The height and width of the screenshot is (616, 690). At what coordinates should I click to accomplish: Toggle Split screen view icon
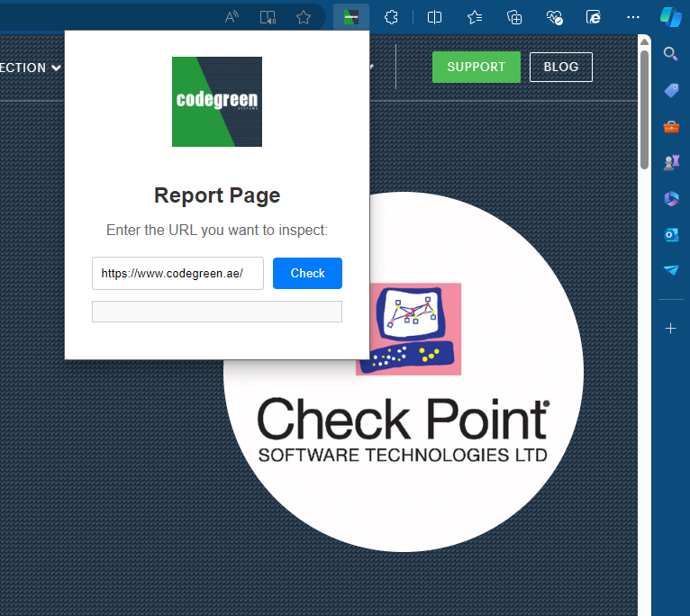pyautogui.click(x=434, y=17)
